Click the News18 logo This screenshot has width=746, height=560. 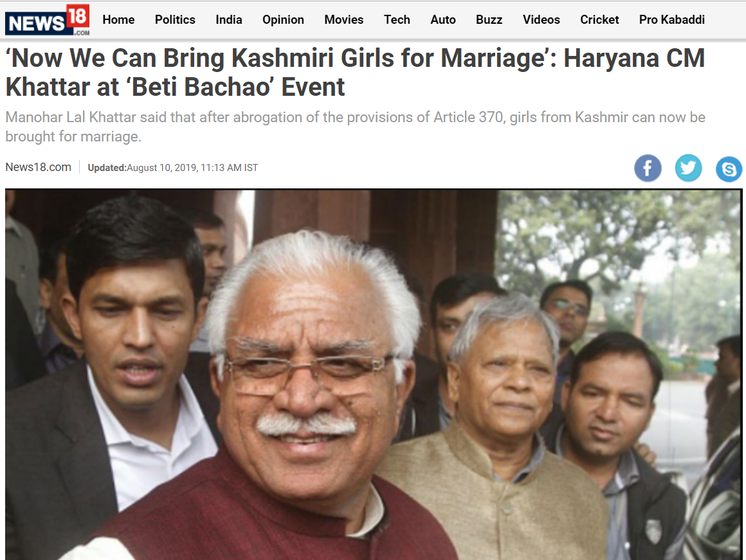(x=47, y=20)
